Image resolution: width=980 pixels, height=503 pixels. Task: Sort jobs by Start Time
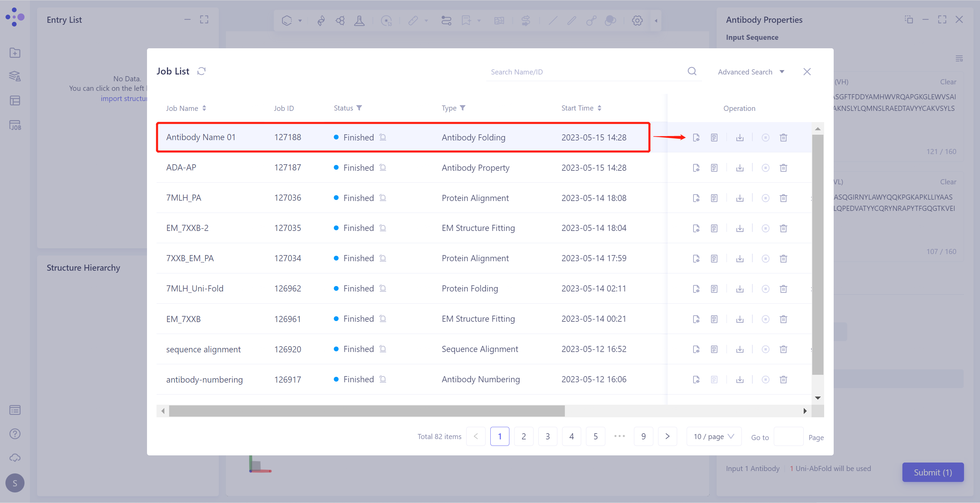coord(599,108)
